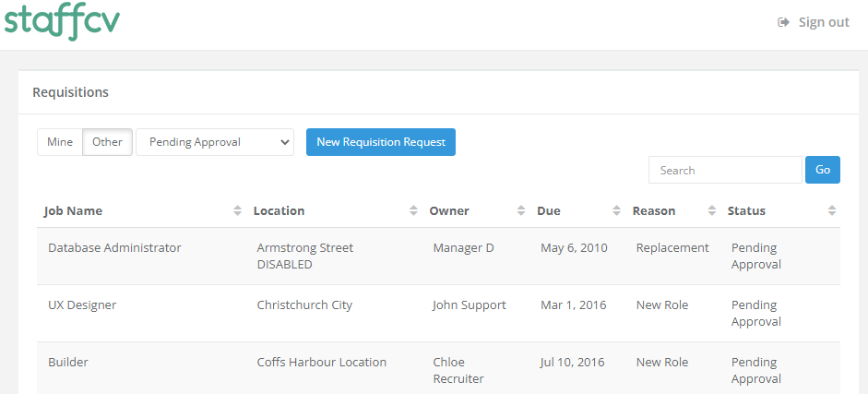The height and width of the screenshot is (394, 868).
Task: Sign out of the account
Action: click(814, 22)
